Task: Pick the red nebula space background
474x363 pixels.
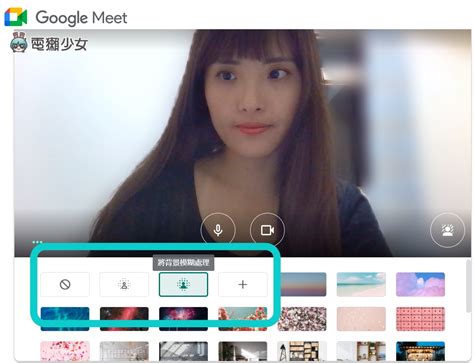Action: 124,319
